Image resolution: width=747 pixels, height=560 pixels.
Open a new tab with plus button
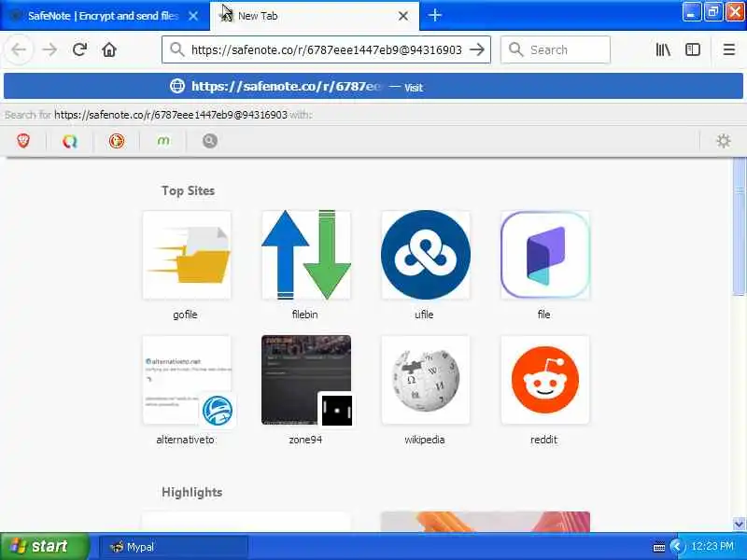click(434, 15)
